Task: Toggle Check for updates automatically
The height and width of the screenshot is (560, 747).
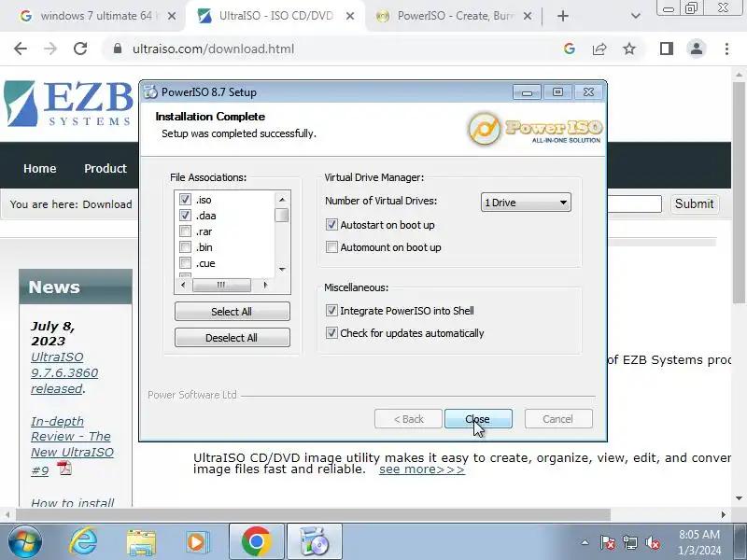Action: [x=331, y=333]
